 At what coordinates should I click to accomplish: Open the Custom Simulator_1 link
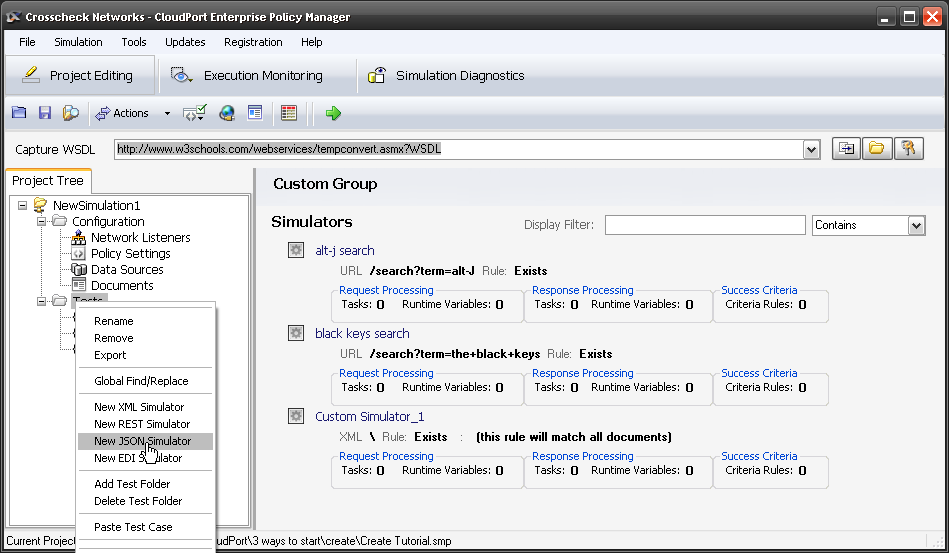point(370,416)
